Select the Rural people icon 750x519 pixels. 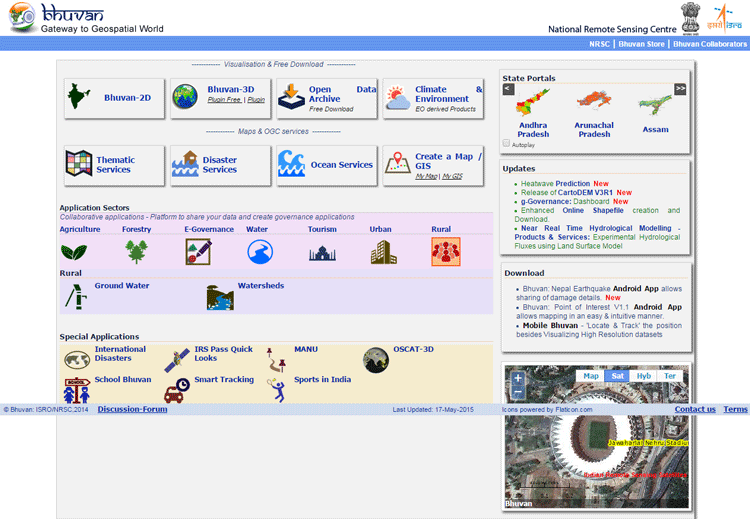(x=446, y=252)
